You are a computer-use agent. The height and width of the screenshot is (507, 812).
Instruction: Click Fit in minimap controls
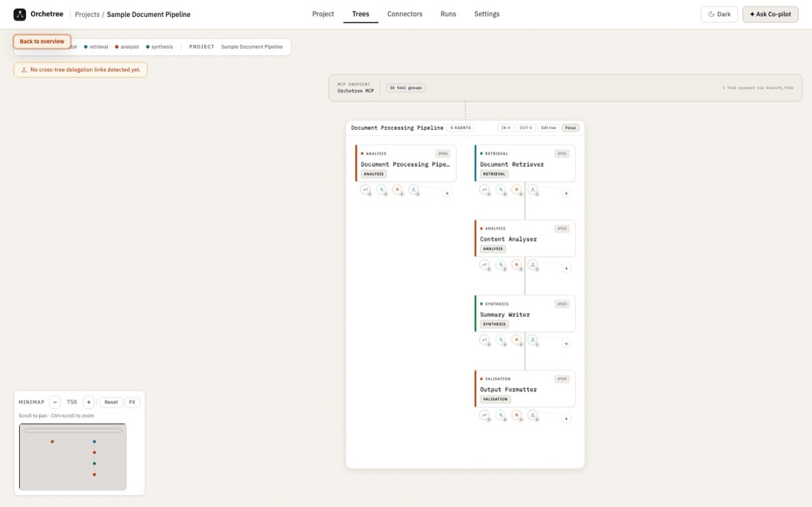(x=132, y=402)
